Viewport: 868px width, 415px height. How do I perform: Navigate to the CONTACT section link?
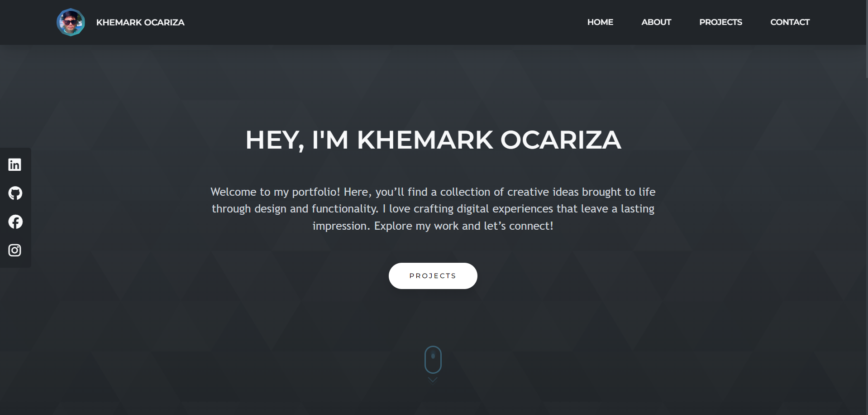[790, 22]
